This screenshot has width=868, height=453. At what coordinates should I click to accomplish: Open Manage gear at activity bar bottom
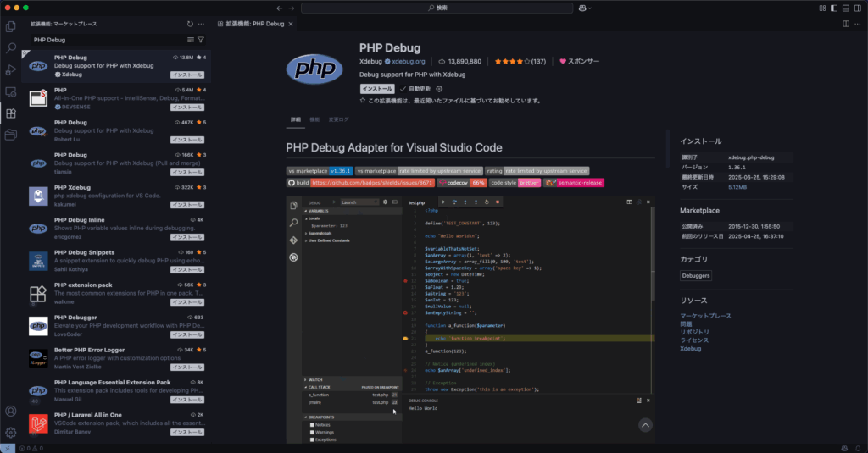(10, 433)
